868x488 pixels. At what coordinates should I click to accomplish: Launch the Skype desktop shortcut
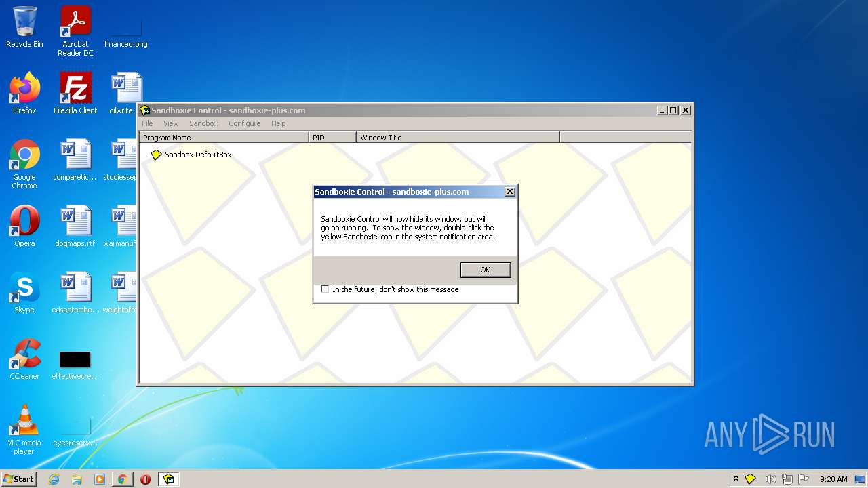pos(24,293)
